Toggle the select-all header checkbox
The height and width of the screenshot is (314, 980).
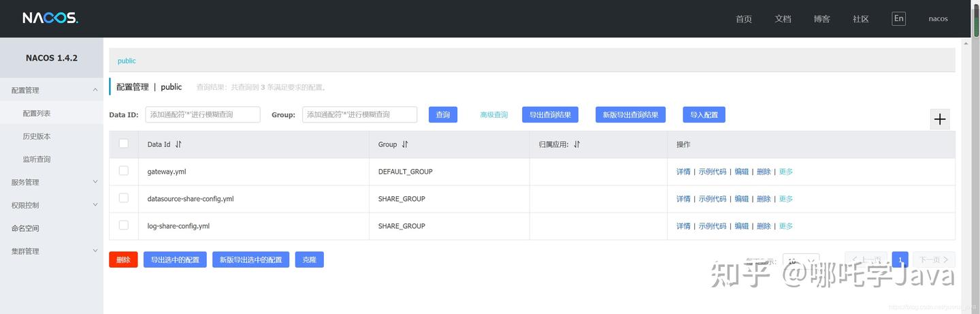tap(123, 144)
